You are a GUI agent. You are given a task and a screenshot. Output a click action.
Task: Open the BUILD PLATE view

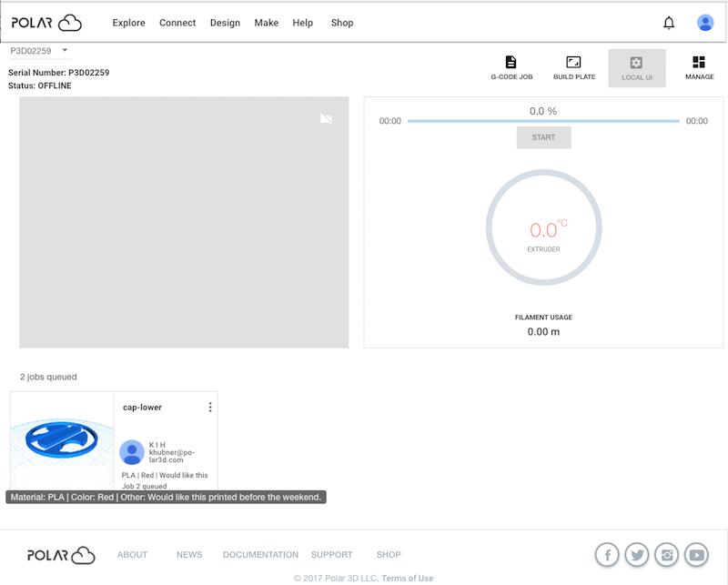click(x=574, y=68)
